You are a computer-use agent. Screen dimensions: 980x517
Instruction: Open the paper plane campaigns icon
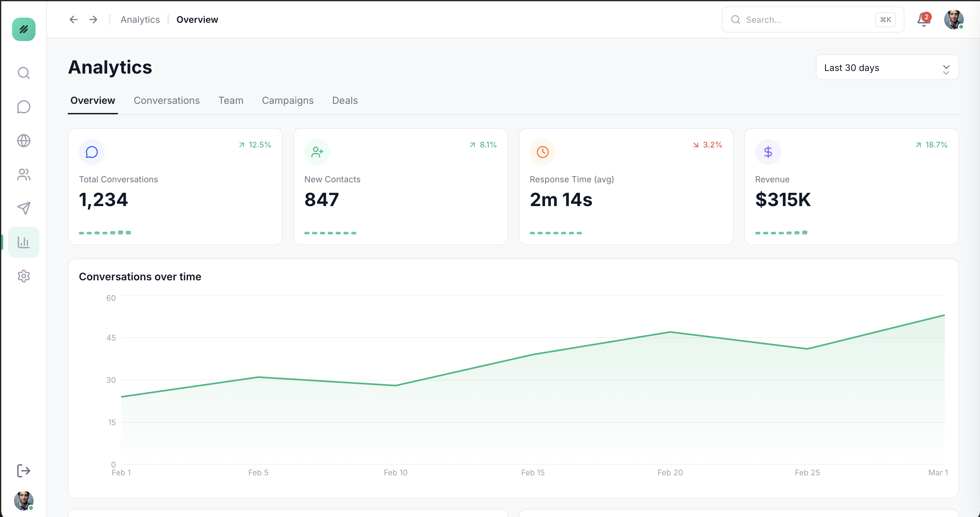coord(23,208)
